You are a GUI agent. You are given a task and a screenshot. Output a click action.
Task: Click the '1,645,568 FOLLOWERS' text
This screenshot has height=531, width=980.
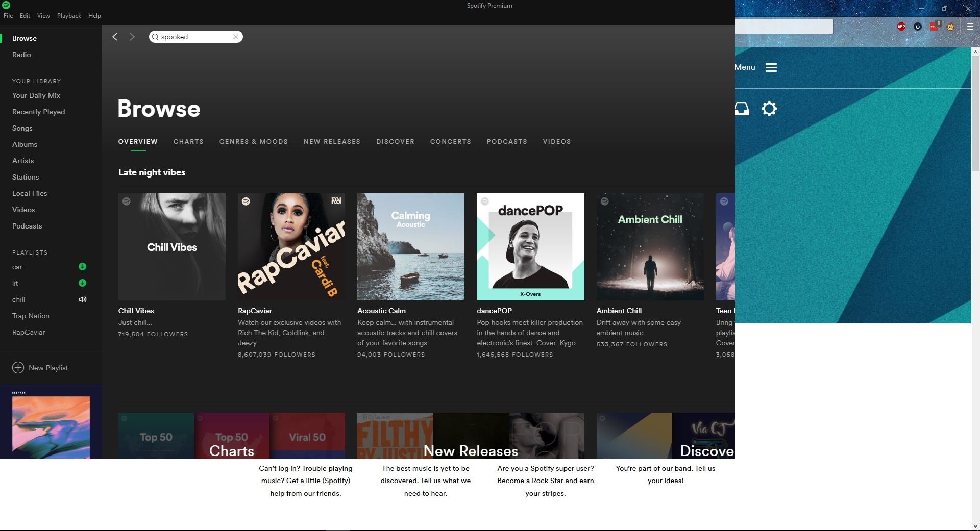515,355
